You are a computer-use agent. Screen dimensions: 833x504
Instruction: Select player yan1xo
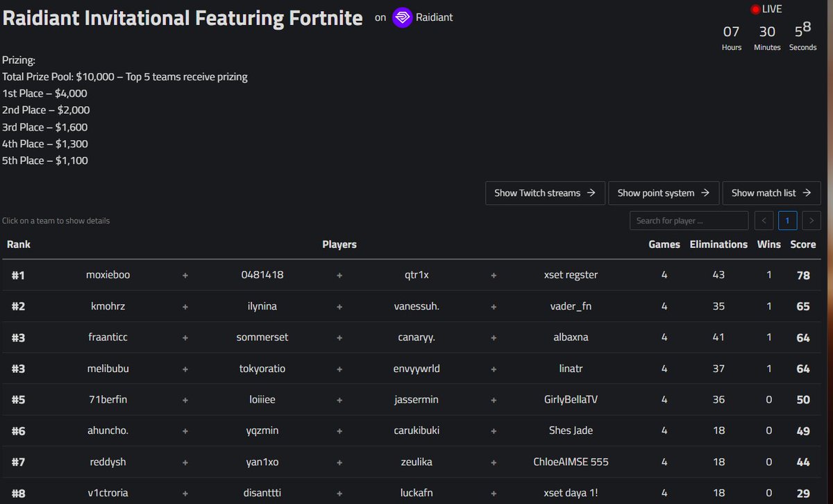(x=262, y=462)
